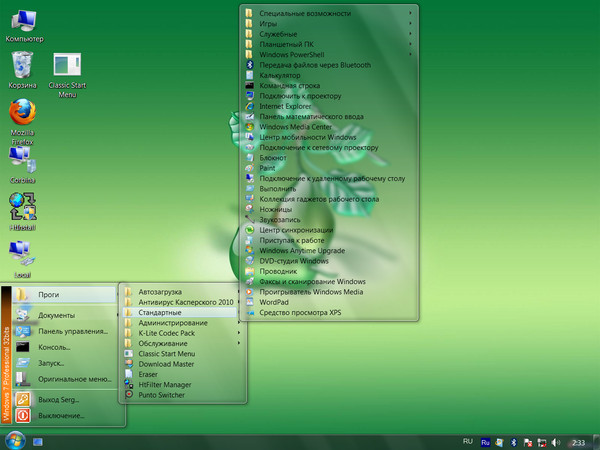
Task: Click Оригинальное меню entry
Action: [x=64, y=379]
